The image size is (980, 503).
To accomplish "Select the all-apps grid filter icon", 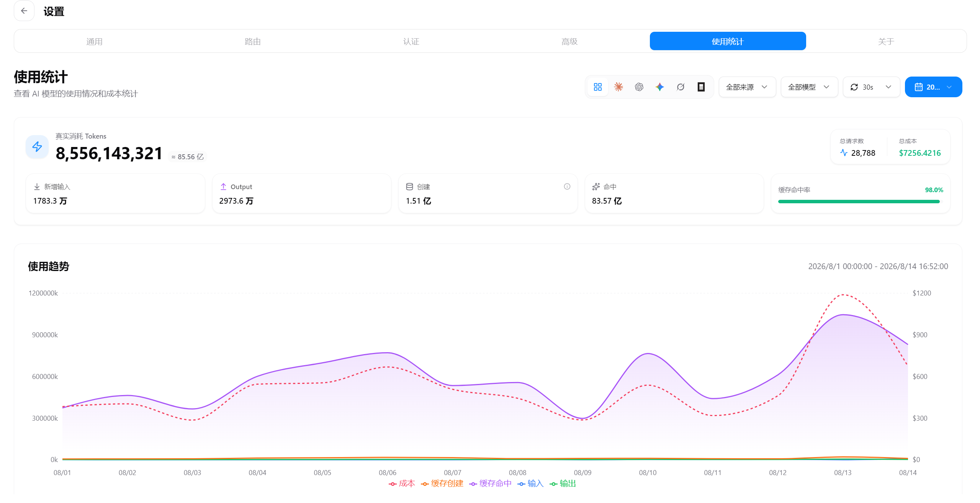I will pyautogui.click(x=597, y=87).
